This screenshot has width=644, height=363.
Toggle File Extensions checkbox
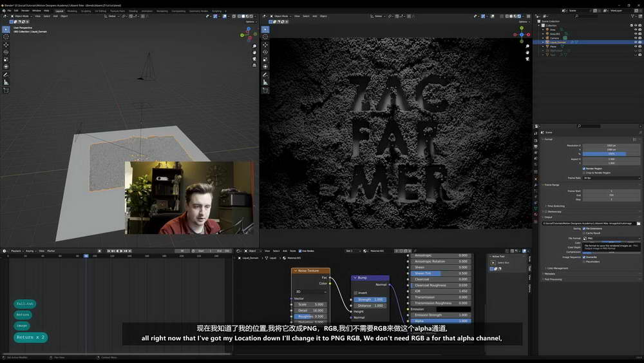[x=584, y=229]
